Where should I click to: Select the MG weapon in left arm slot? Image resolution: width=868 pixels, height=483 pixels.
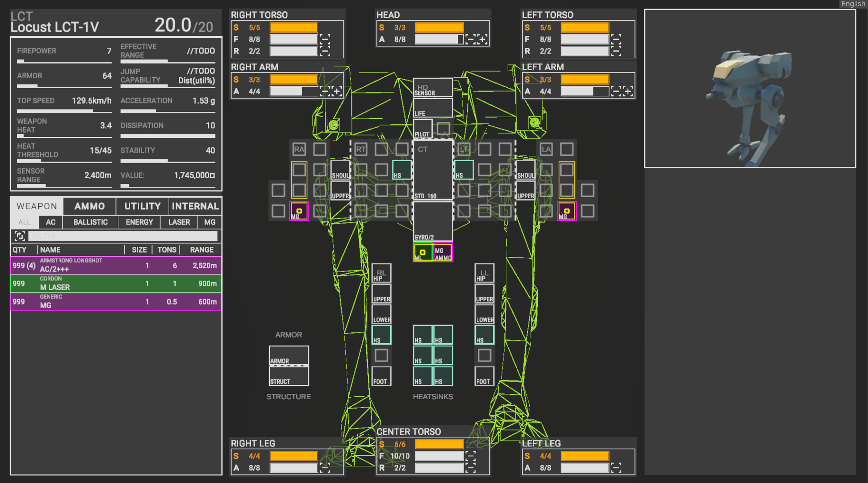(567, 211)
